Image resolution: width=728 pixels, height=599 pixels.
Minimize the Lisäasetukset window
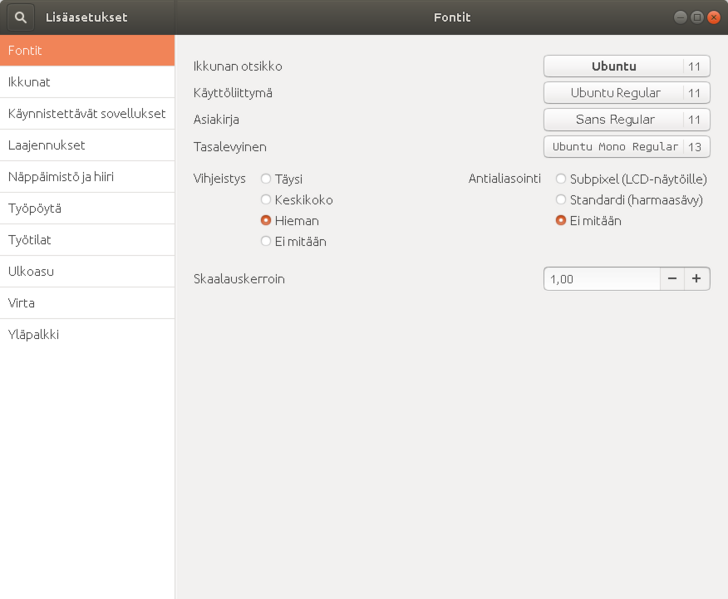click(x=681, y=17)
